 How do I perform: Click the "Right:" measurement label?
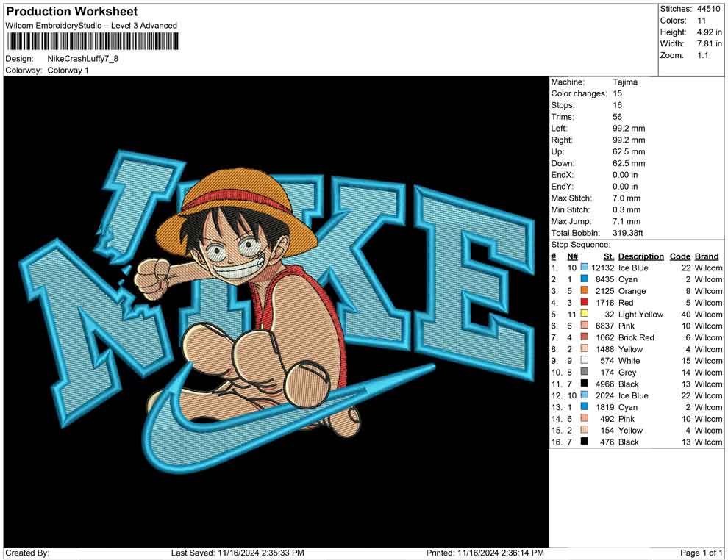point(562,140)
